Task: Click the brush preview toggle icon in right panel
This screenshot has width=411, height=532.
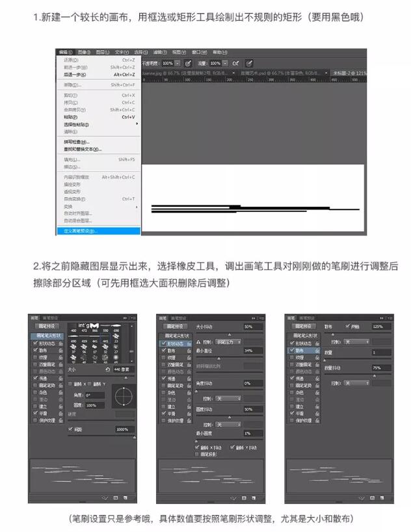Action: [362, 498]
